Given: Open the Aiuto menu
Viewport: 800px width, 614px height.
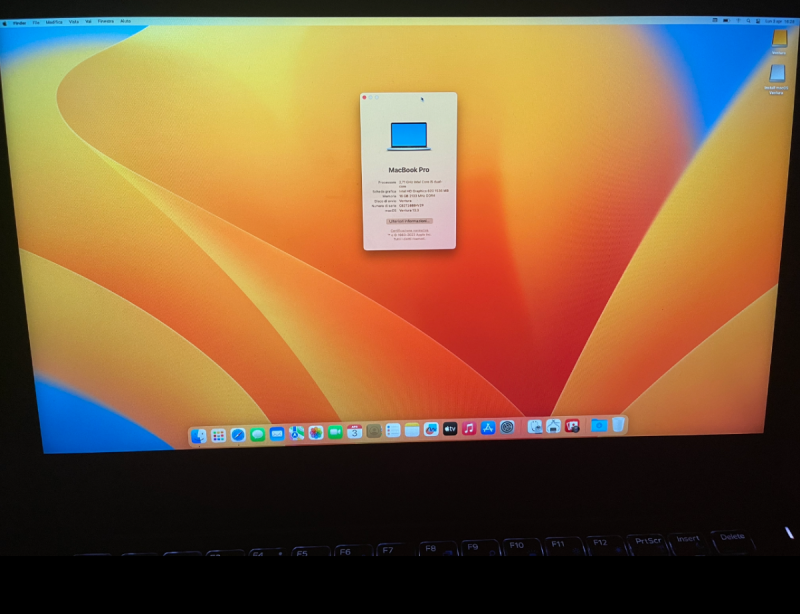Looking at the screenshot, I should pos(126,21).
